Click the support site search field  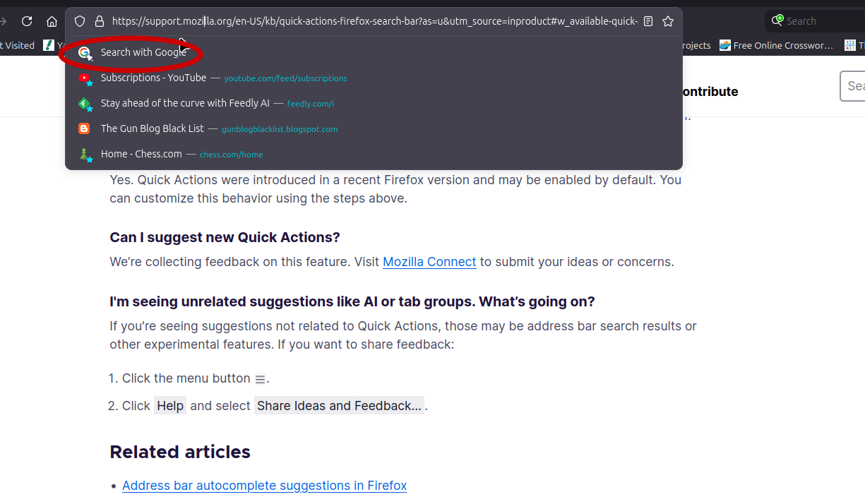tap(854, 86)
